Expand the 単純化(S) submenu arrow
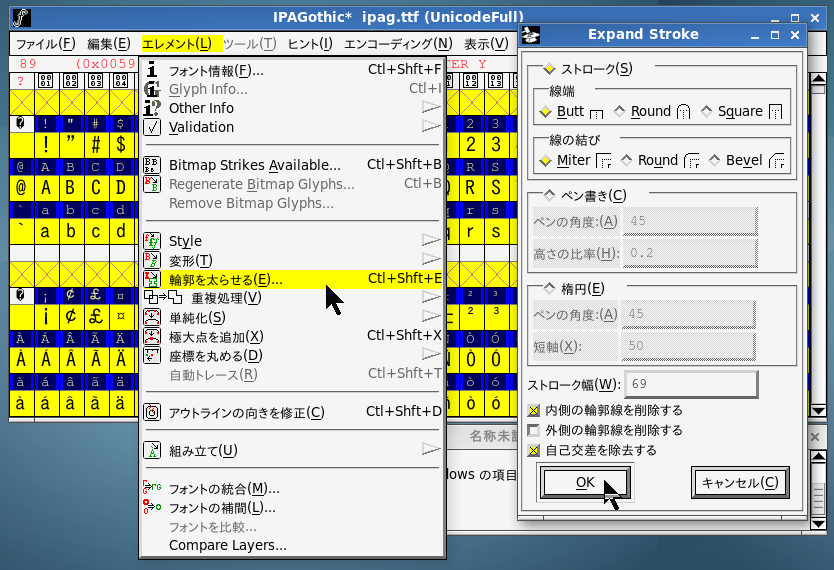Screen dimensions: 834x570 pos(431,316)
